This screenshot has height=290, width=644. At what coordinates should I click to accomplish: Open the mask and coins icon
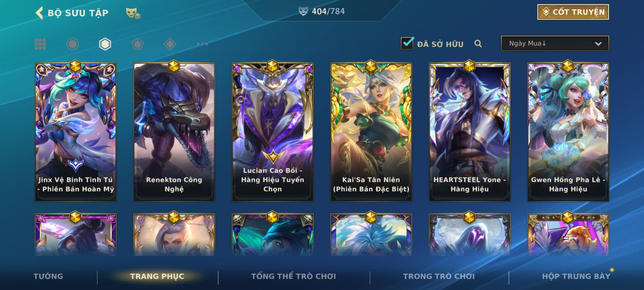coord(133,13)
